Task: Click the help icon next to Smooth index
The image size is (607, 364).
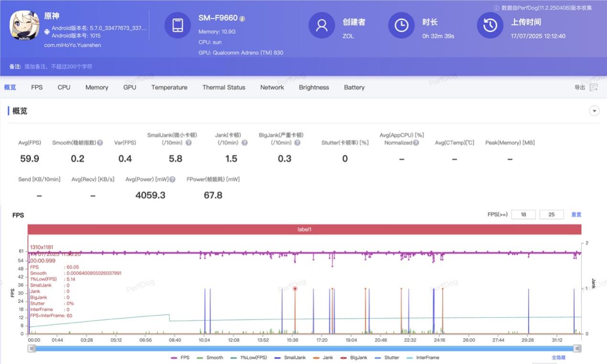Action: click(100, 143)
